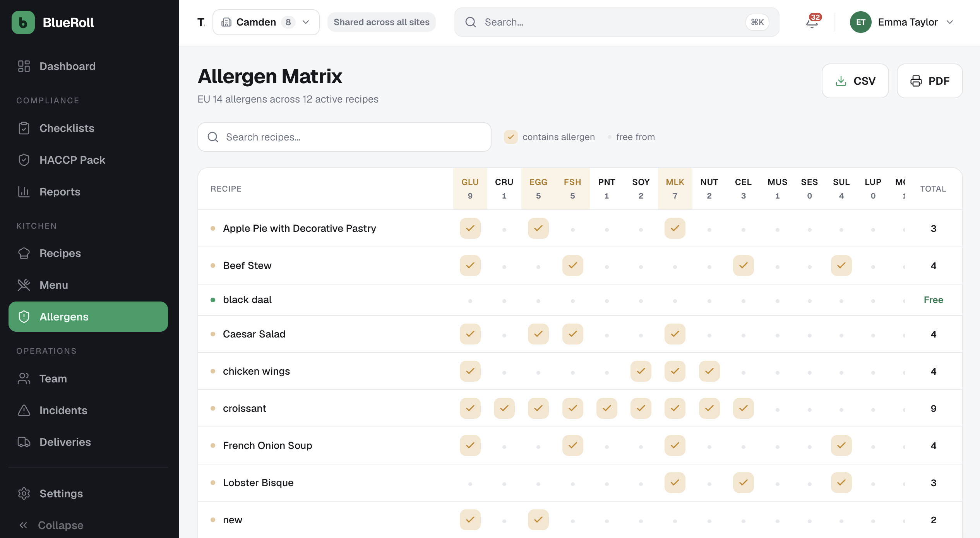Image resolution: width=980 pixels, height=538 pixels.
Task: Click Shared across all sites pill
Action: [382, 22]
